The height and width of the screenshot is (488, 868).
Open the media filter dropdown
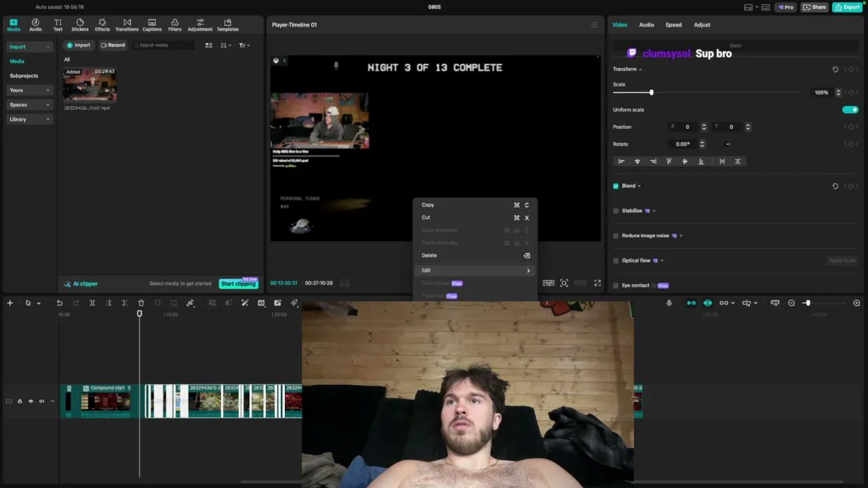(x=244, y=45)
